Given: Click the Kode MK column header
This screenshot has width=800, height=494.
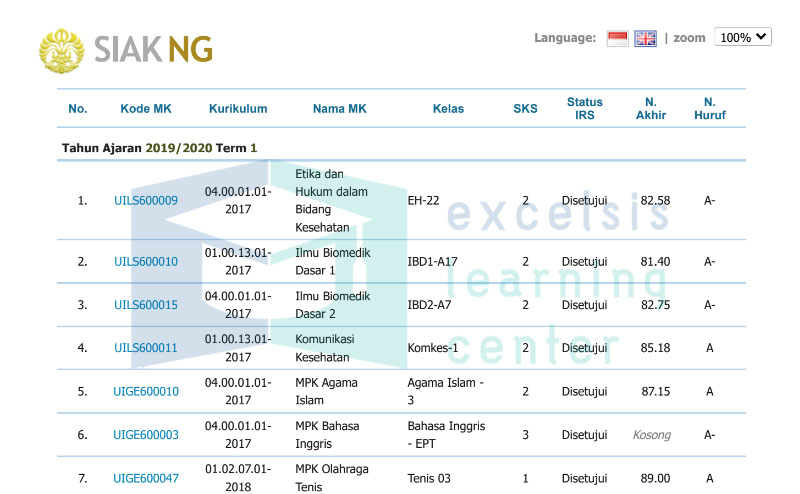Looking at the screenshot, I should [x=146, y=109].
